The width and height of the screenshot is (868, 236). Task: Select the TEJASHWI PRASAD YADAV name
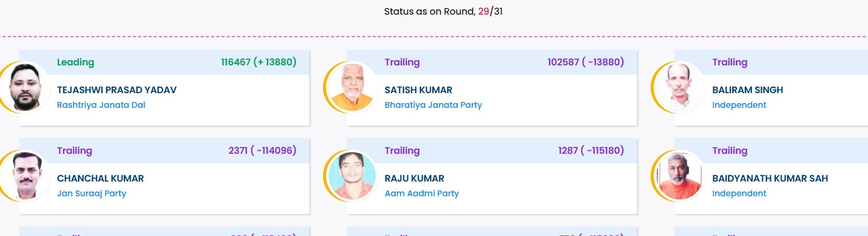coord(117,90)
